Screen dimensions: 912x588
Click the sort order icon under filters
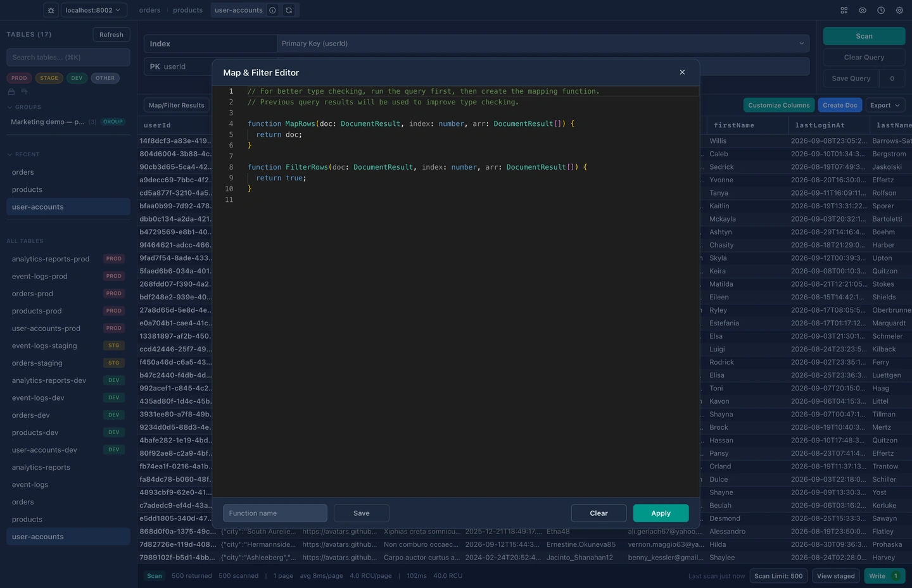click(24, 92)
